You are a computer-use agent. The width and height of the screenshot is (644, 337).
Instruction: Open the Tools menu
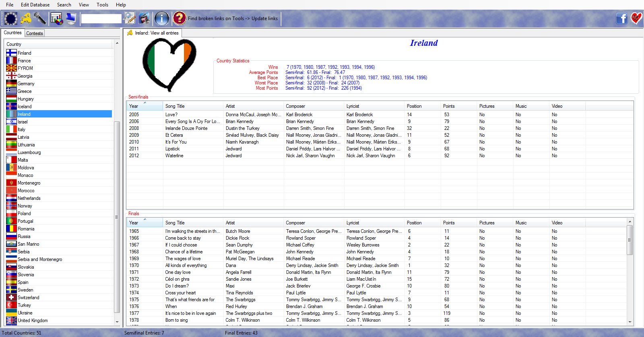point(102,5)
